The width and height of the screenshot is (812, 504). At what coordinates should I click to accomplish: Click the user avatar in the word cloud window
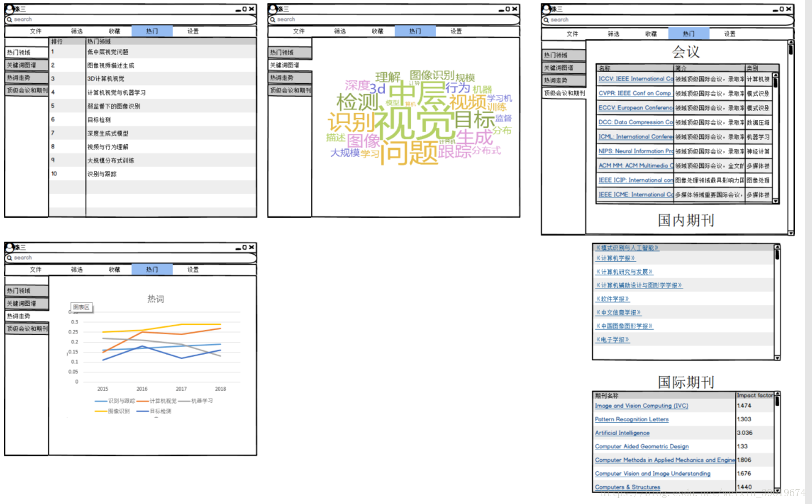(273, 8)
